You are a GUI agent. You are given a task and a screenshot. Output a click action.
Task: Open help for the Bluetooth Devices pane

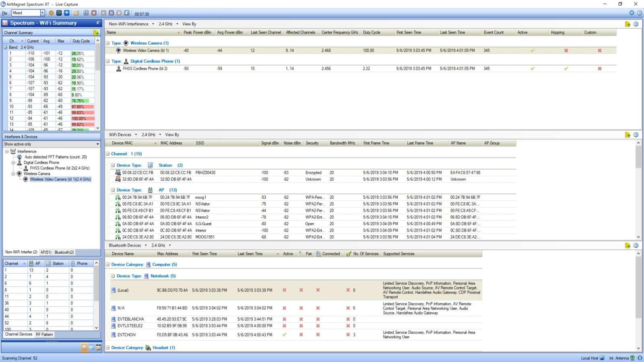point(636,245)
